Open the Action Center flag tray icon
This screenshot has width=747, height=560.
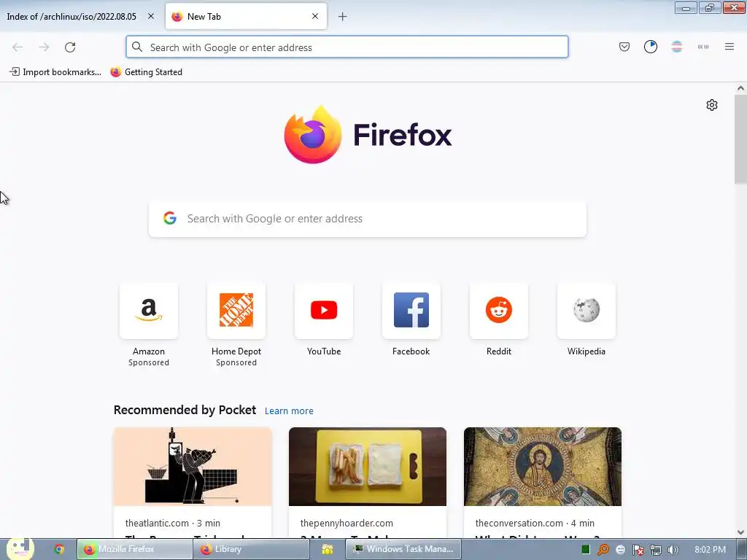[638, 550]
